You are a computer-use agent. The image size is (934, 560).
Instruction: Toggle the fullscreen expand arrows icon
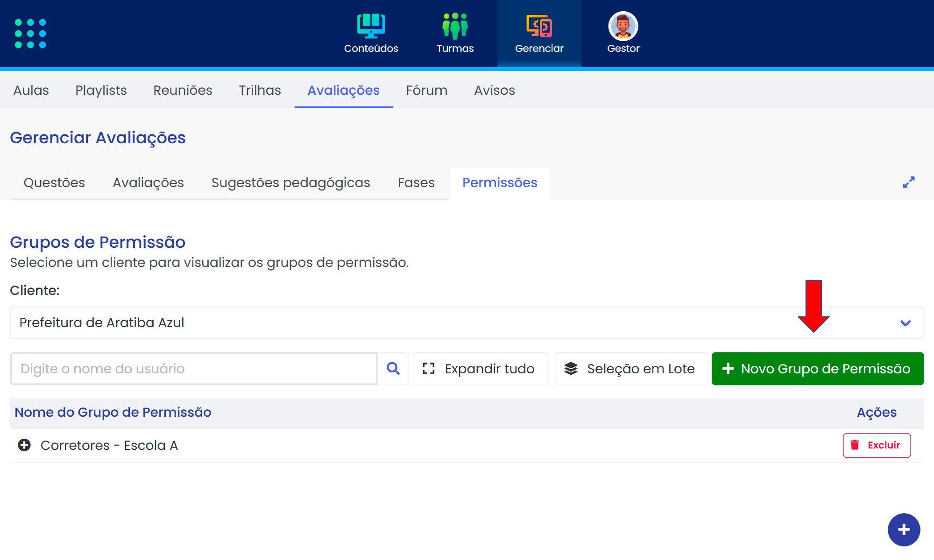point(908,182)
